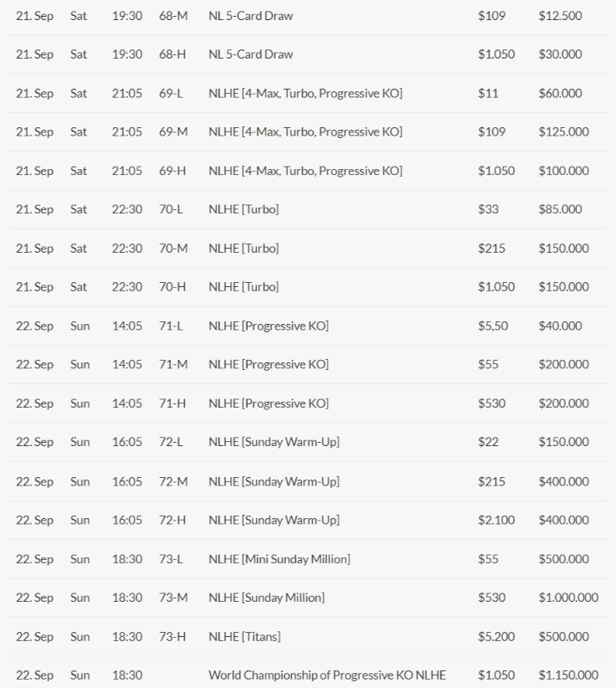Click the NLHE [Mini Sunday Million] entry
616x688 pixels.
tap(279, 559)
